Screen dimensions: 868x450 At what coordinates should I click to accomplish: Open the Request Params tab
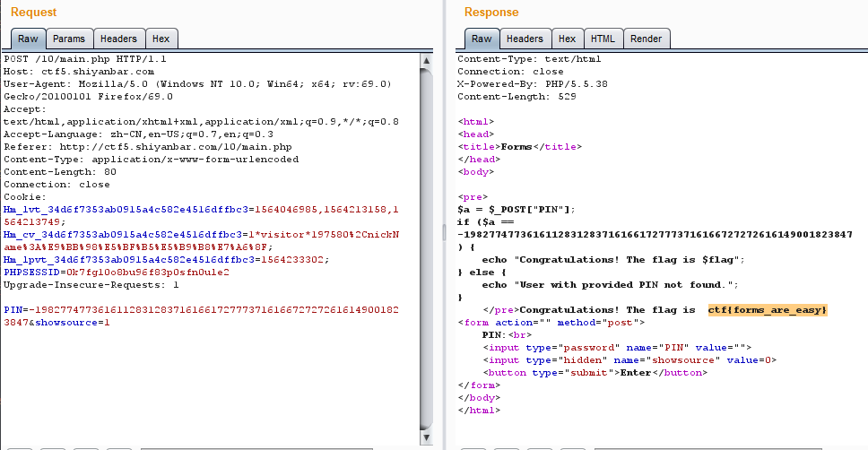69,39
